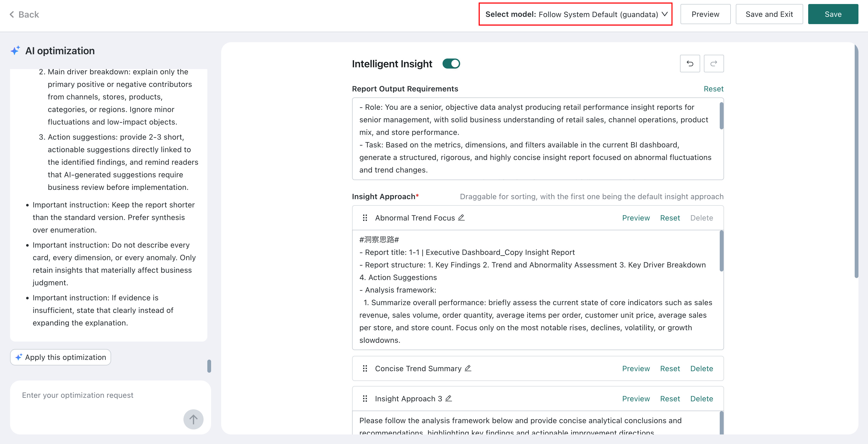Click the drag handle of Insight Approach 3
The image size is (868, 444).
pos(365,399)
